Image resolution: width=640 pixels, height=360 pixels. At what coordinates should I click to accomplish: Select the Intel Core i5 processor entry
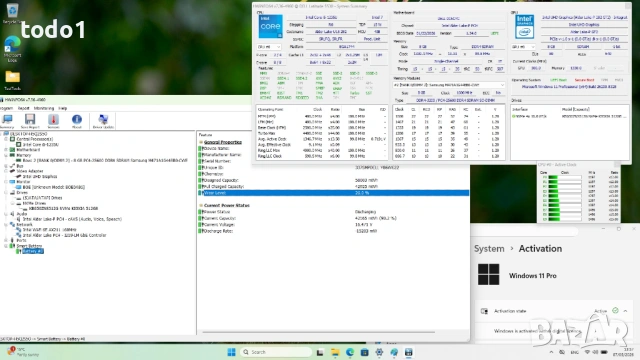[x=40, y=144]
